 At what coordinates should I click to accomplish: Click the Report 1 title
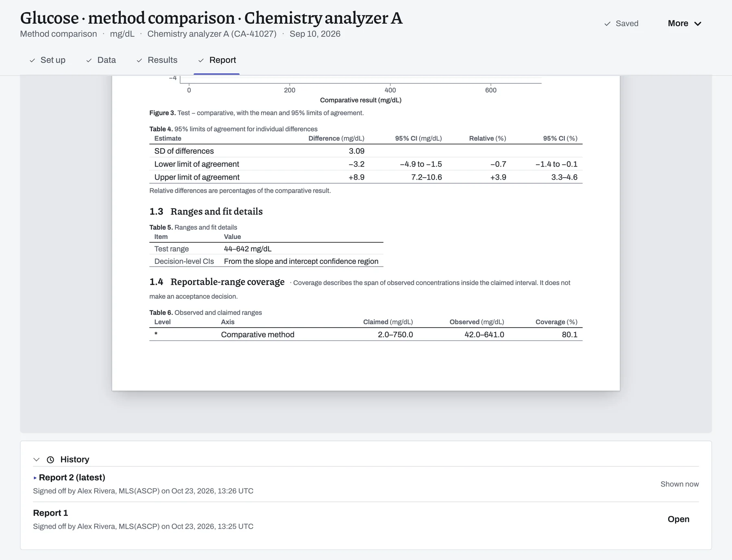point(50,513)
